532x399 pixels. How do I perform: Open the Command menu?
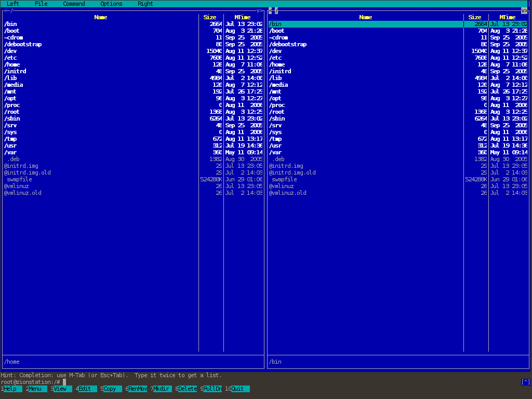[x=74, y=4]
